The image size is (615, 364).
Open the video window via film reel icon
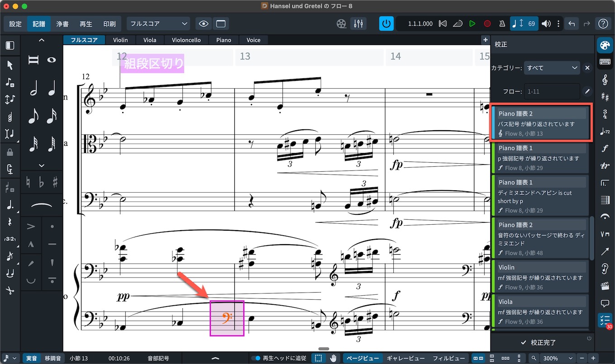341,24
